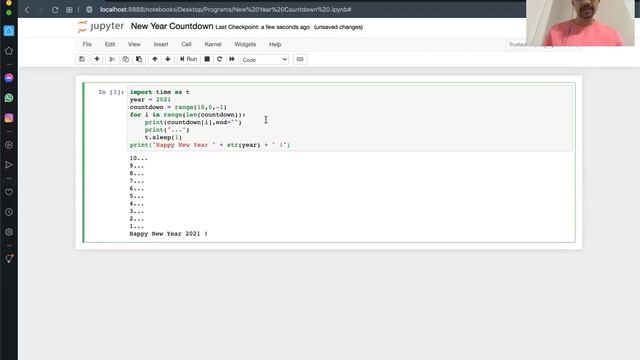
Task: Open the Kernel menu
Action: [x=213, y=44]
